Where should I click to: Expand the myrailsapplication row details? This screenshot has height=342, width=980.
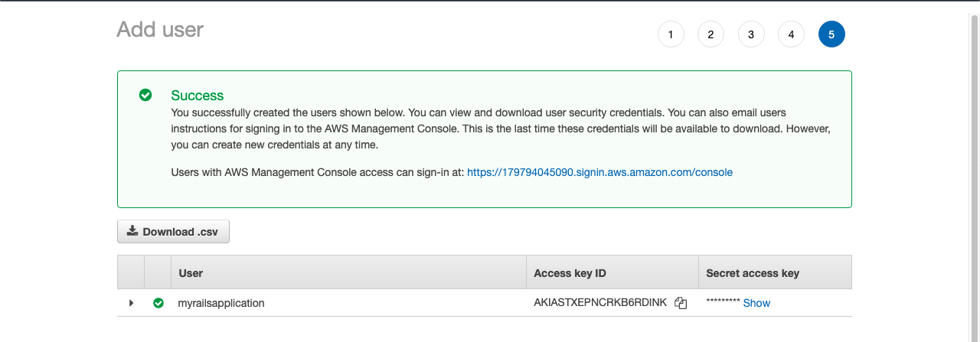tap(131, 303)
